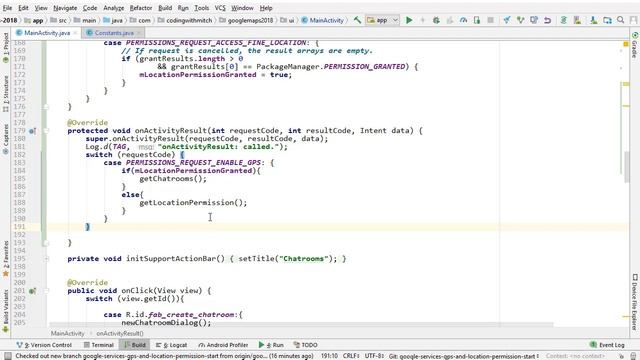
Task: Open the Project tool window sidebar
Action: [6, 48]
